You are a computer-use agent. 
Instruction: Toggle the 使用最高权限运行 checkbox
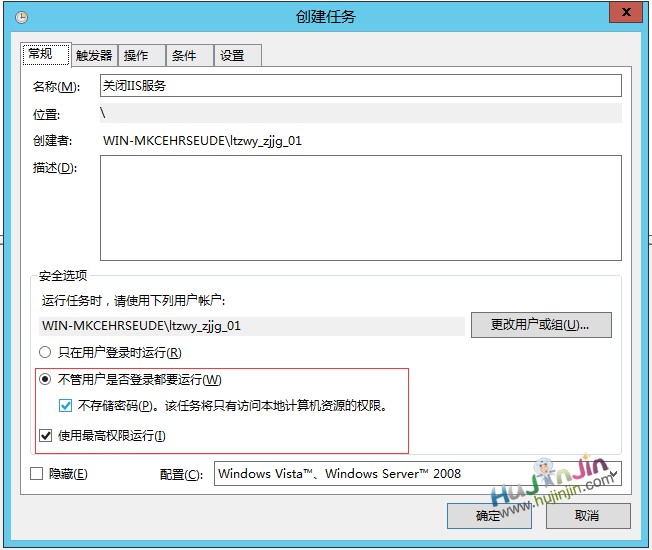pos(45,436)
